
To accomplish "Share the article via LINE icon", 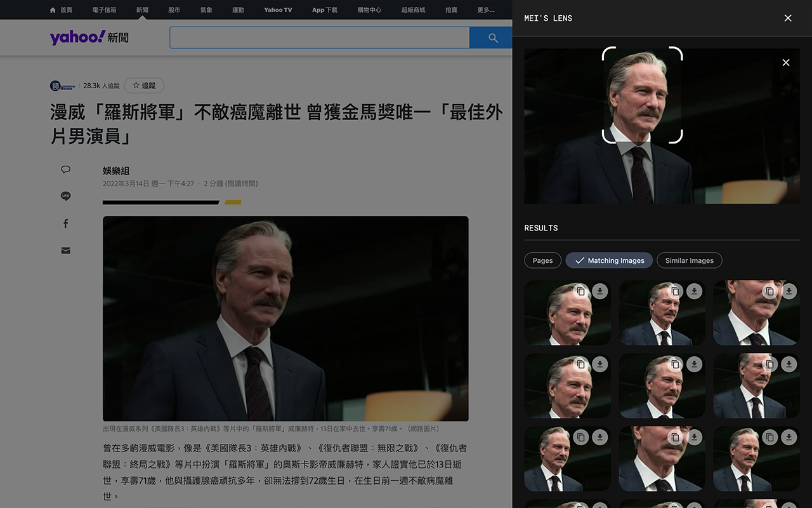I will coord(65,196).
